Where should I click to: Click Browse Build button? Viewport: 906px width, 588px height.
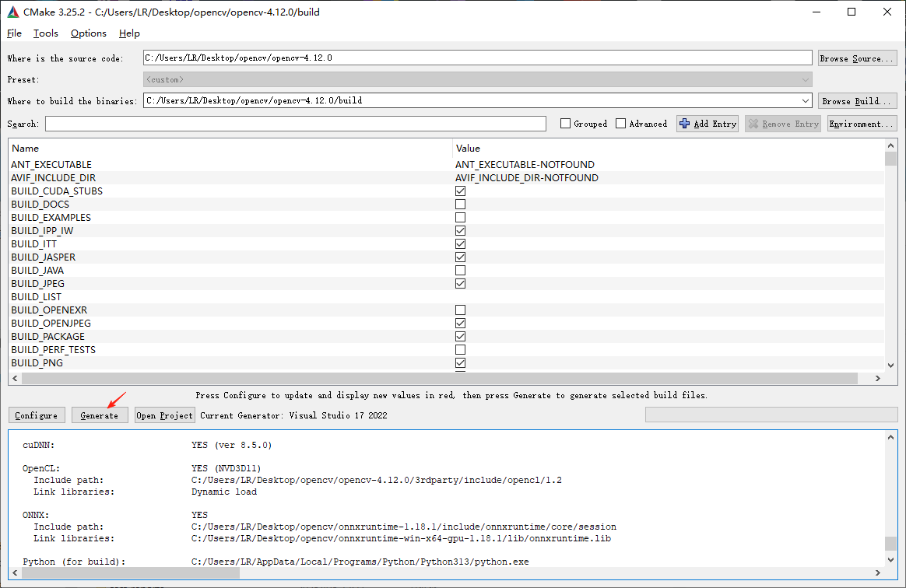click(x=858, y=101)
